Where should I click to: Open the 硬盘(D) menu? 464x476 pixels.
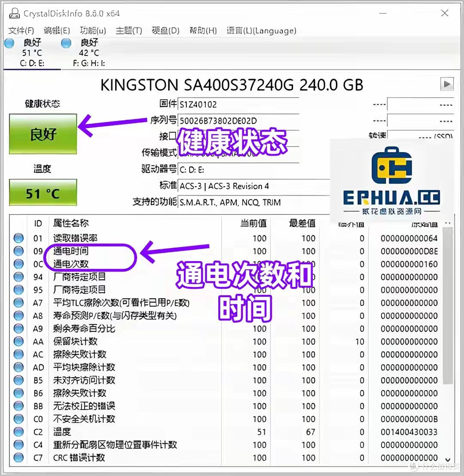coord(165,31)
